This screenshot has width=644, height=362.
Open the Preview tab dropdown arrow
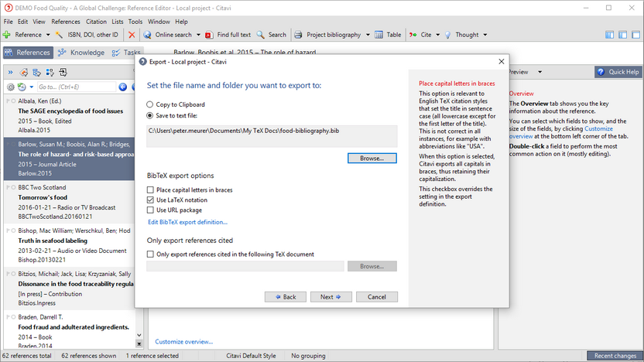[540, 72]
